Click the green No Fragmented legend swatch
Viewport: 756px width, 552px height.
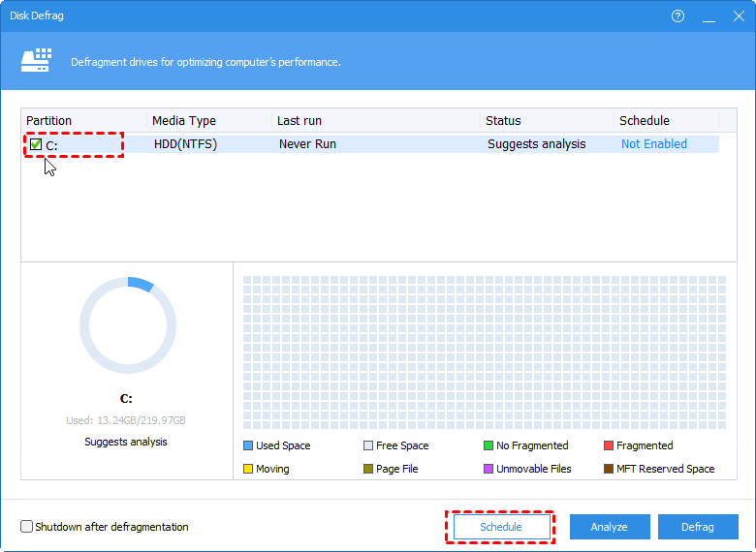(x=488, y=445)
